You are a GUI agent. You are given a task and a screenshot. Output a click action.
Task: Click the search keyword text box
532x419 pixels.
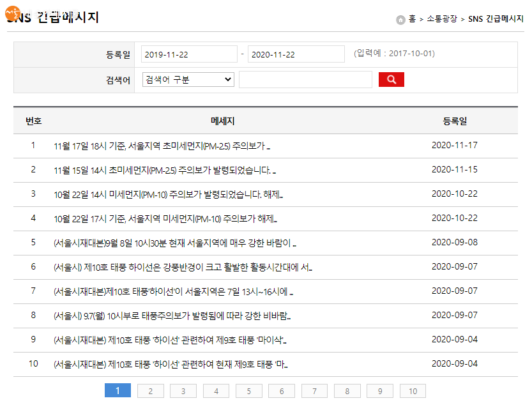(x=305, y=80)
